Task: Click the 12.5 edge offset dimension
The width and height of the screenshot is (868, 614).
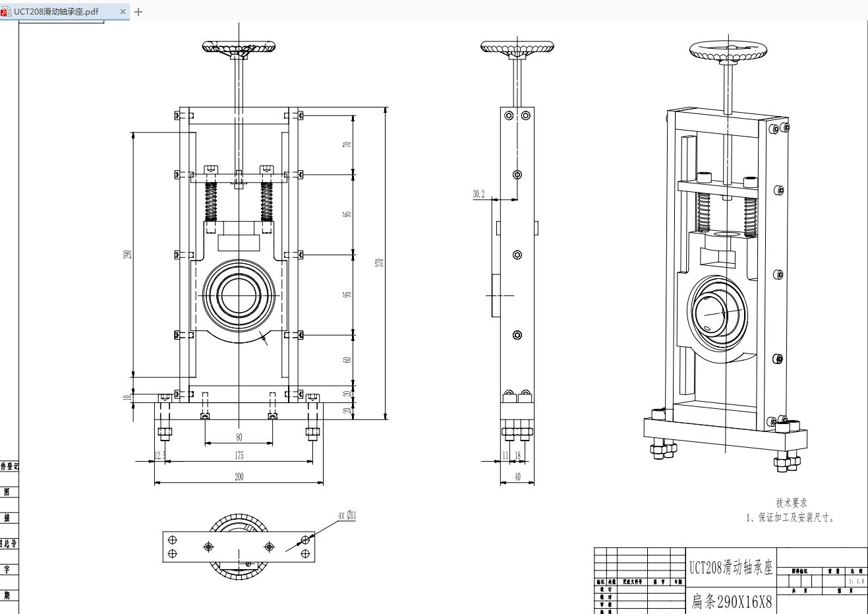Action: click(160, 456)
